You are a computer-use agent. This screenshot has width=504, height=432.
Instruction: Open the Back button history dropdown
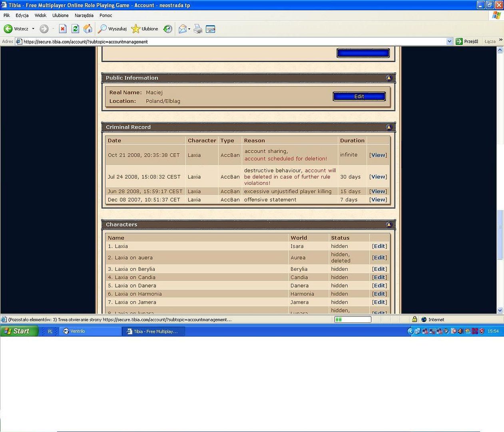(33, 29)
